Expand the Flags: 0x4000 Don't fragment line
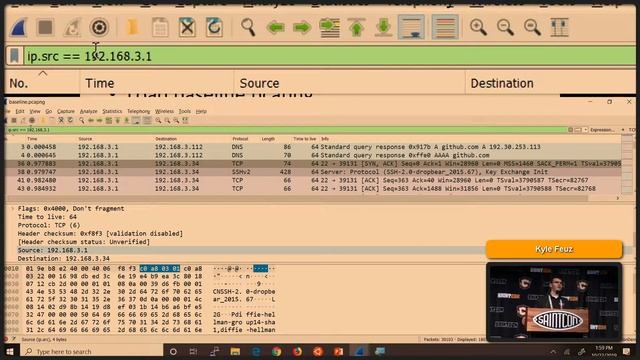Screen dimensions: 640x360 (13, 209)
